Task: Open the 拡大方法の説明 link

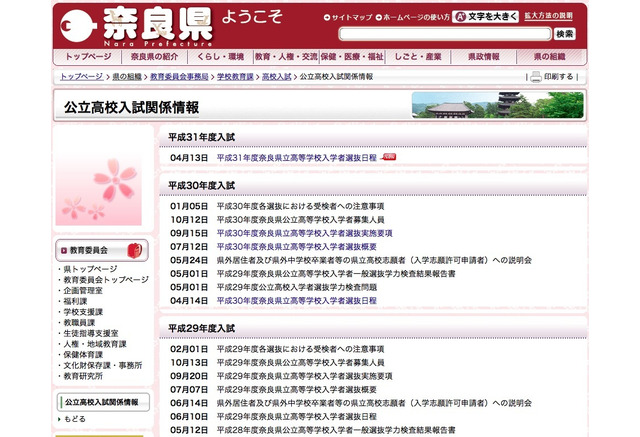Action: coord(548,16)
